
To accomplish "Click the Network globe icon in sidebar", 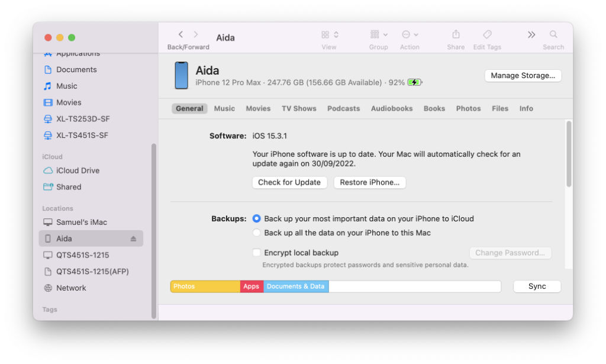I will [x=48, y=288].
